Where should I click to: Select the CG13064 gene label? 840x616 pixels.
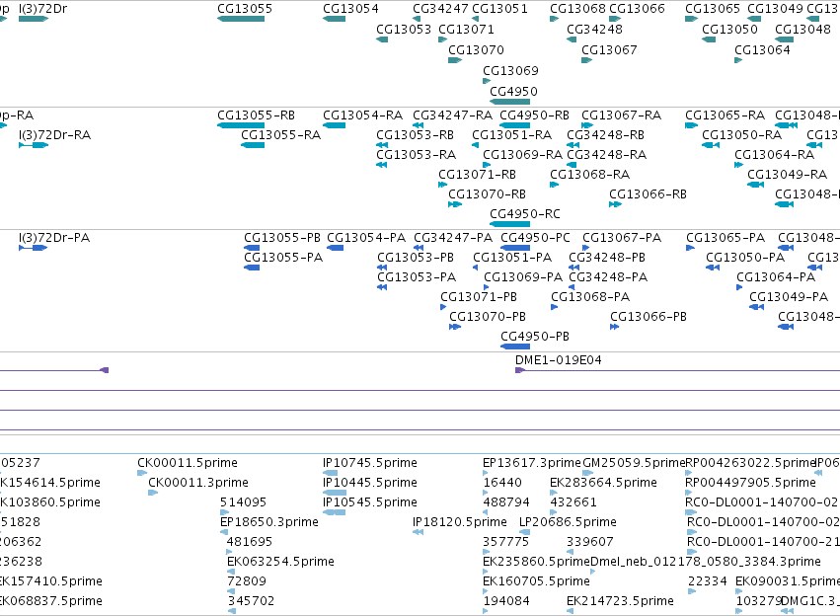point(762,49)
